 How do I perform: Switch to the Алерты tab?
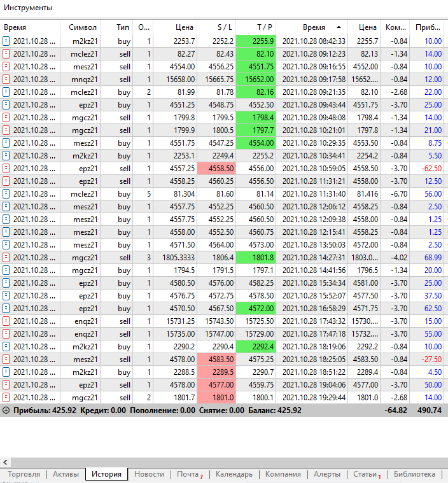click(x=327, y=474)
